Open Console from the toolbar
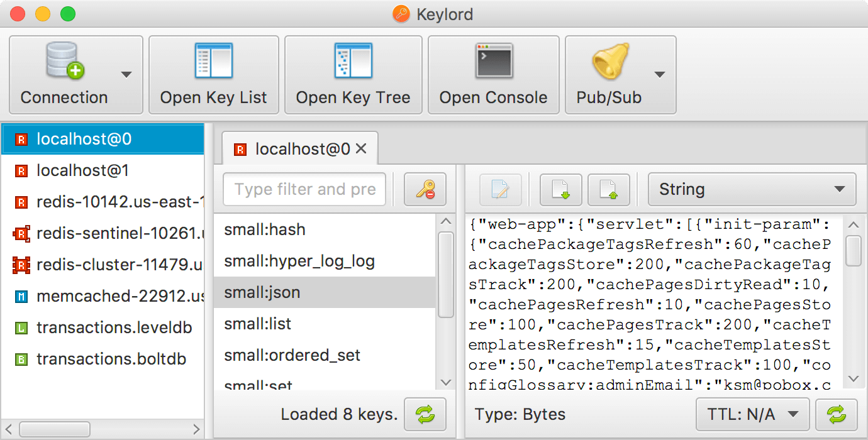The width and height of the screenshot is (868, 440). [x=494, y=75]
